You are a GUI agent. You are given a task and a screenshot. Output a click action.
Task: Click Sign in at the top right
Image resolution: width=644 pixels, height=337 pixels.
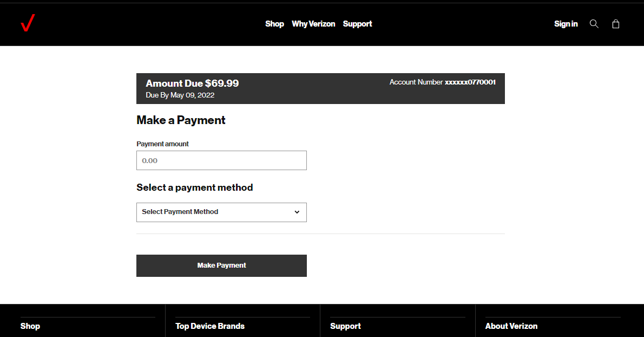coord(566,24)
